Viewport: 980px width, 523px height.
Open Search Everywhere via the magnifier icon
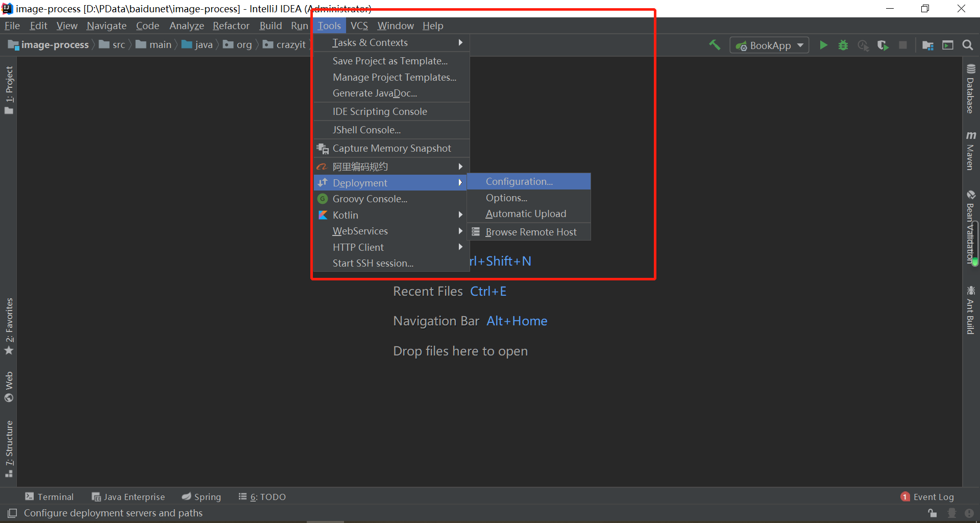[x=968, y=45]
